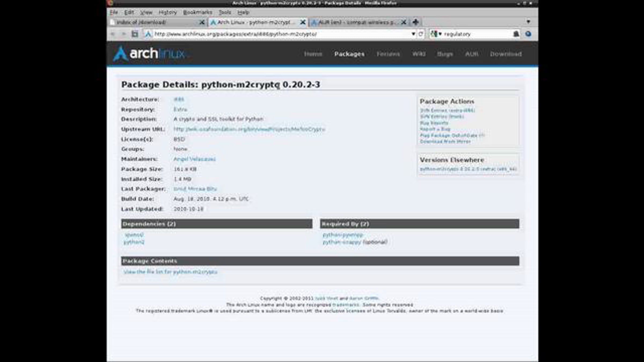Click the first author link in the copyright line
Screen dimensions: 644x362
click(327, 298)
